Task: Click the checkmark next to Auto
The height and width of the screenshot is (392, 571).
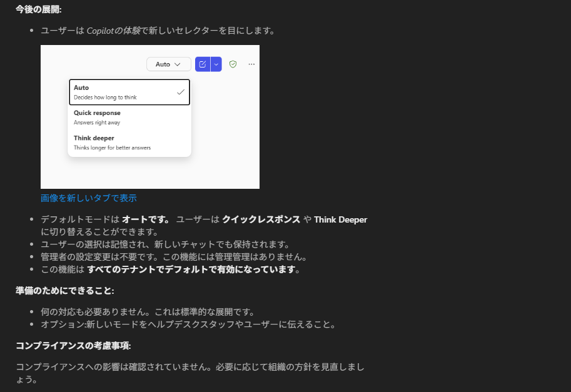Action: tap(181, 92)
